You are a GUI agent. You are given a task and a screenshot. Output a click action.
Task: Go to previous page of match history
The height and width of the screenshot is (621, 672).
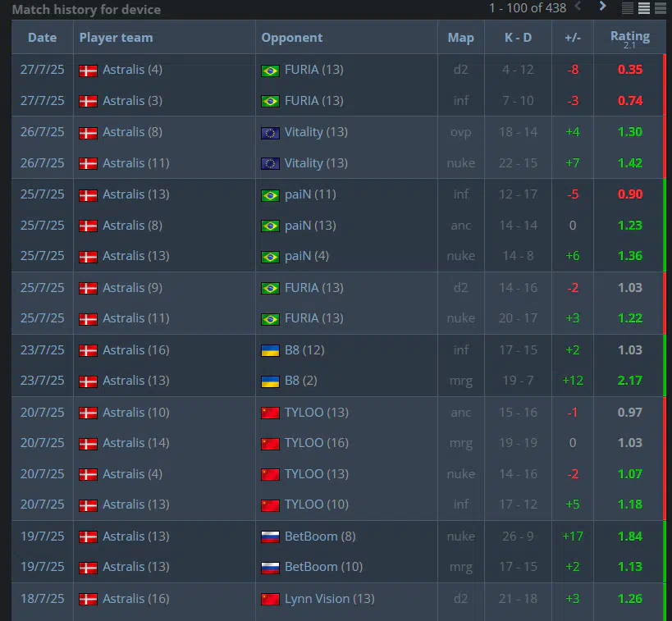click(578, 7)
